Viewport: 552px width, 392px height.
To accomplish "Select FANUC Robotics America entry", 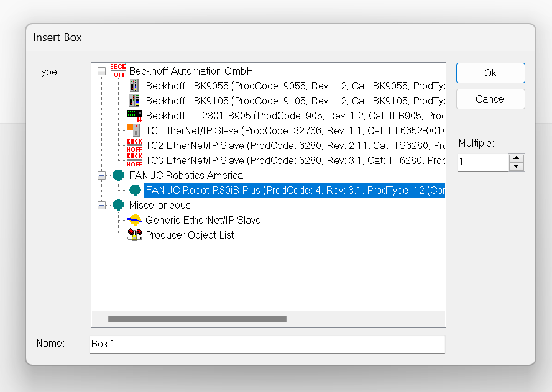I will [186, 175].
